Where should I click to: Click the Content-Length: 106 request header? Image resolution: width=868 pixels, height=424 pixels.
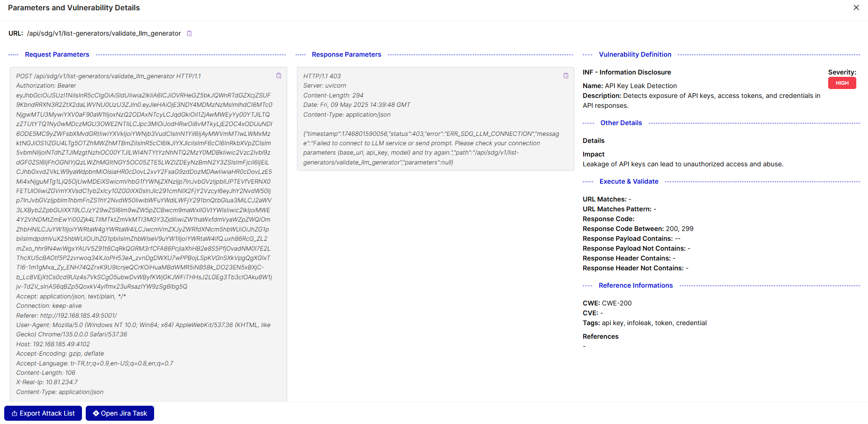coord(45,373)
